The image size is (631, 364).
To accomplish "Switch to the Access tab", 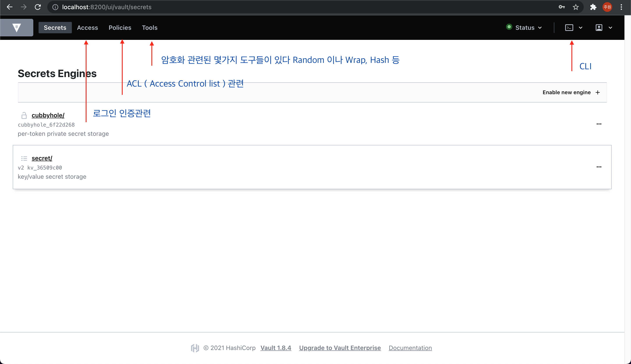I will 87,28.
